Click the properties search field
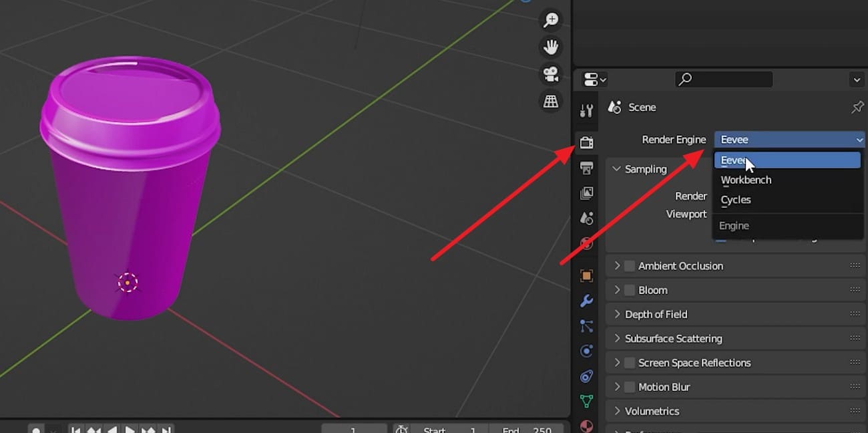868x433 pixels. click(724, 79)
